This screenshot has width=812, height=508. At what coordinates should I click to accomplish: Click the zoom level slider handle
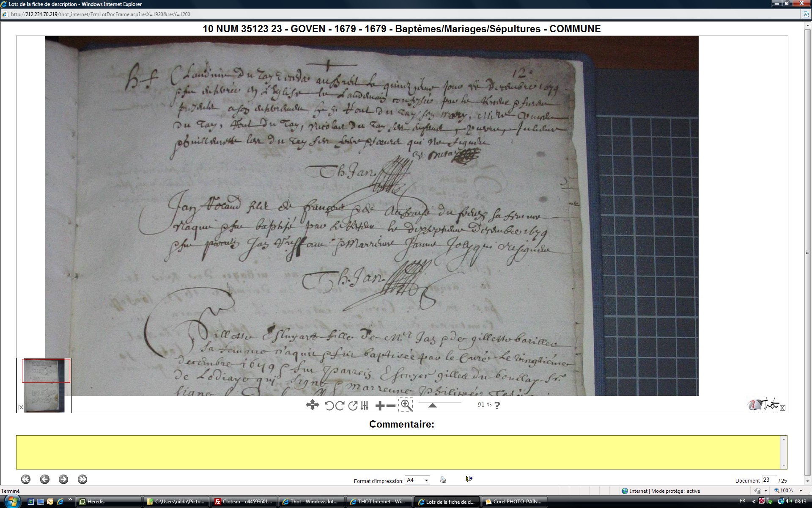click(x=432, y=405)
